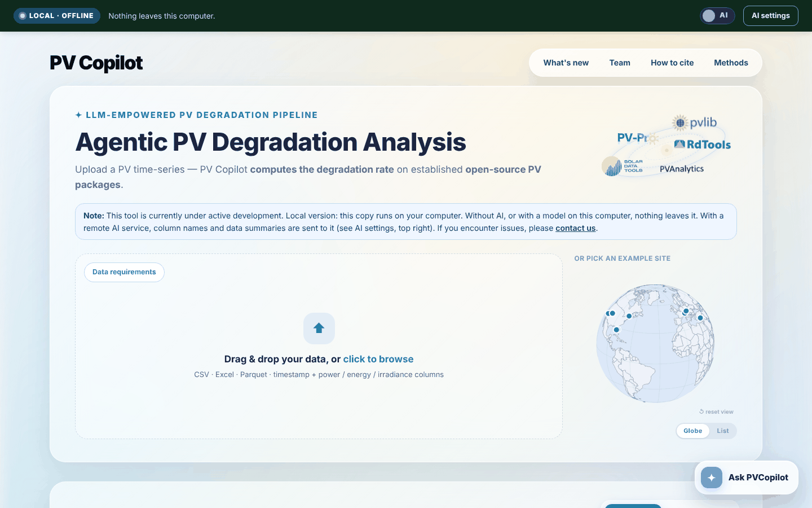
Task: Go to How to cite
Action: 672,63
